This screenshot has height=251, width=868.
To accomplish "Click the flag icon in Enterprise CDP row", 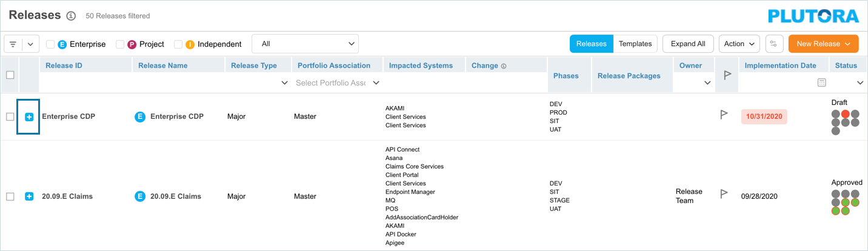I will coord(724,115).
